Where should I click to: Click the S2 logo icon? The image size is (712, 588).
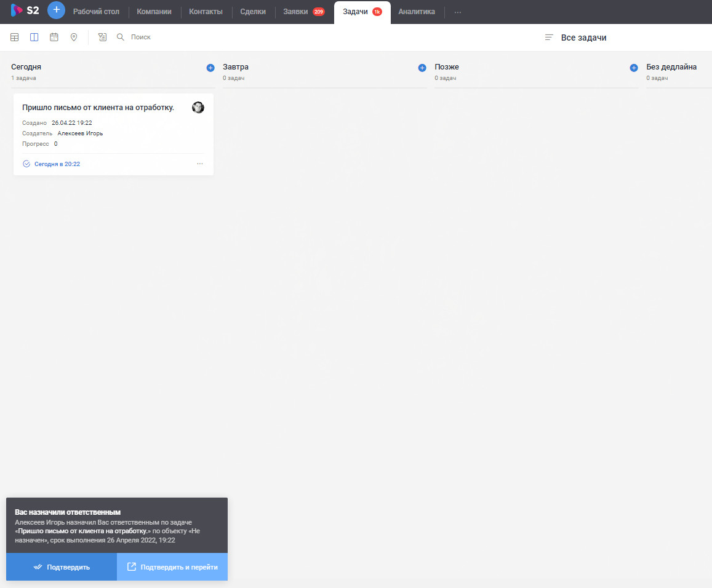tap(17, 10)
